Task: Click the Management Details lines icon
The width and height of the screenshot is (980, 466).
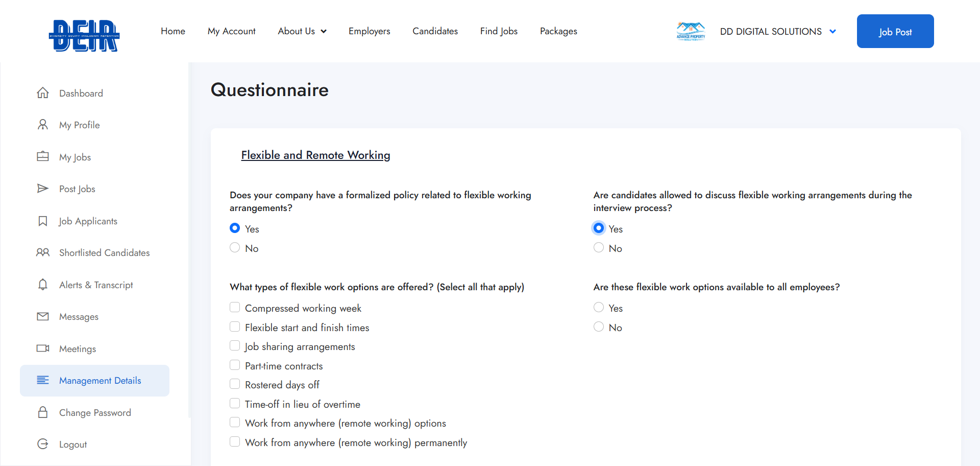Action: click(43, 380)
